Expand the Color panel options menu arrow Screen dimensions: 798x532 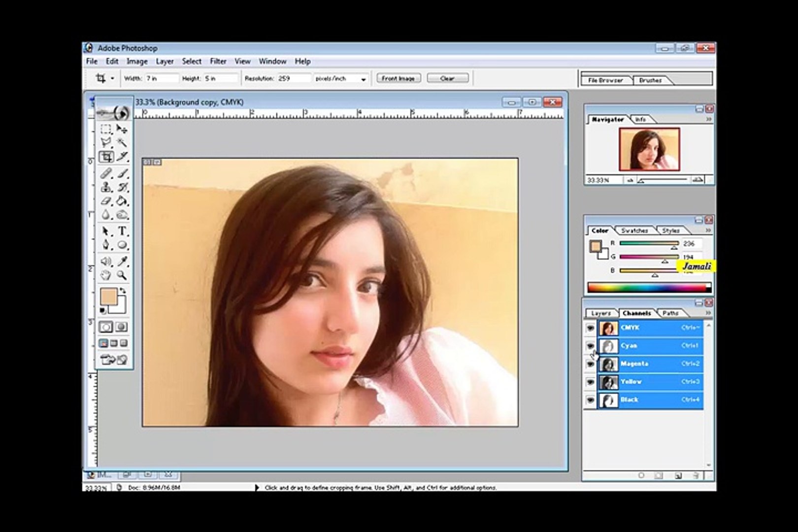coord(708,230)
